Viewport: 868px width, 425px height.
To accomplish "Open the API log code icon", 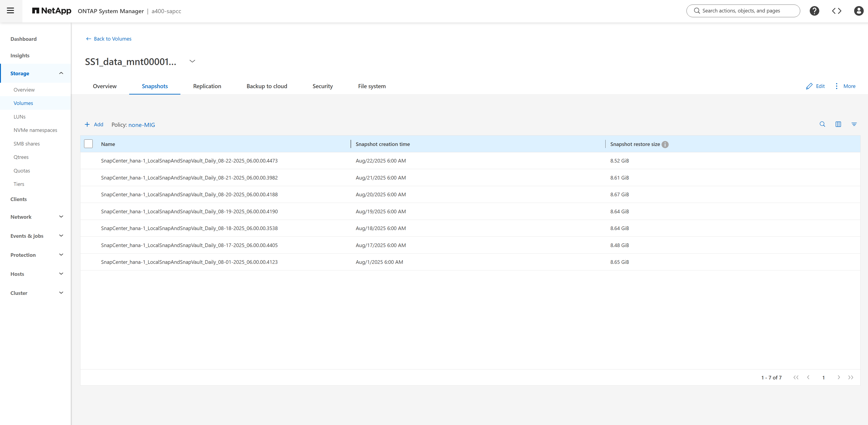I will point(836,11).
